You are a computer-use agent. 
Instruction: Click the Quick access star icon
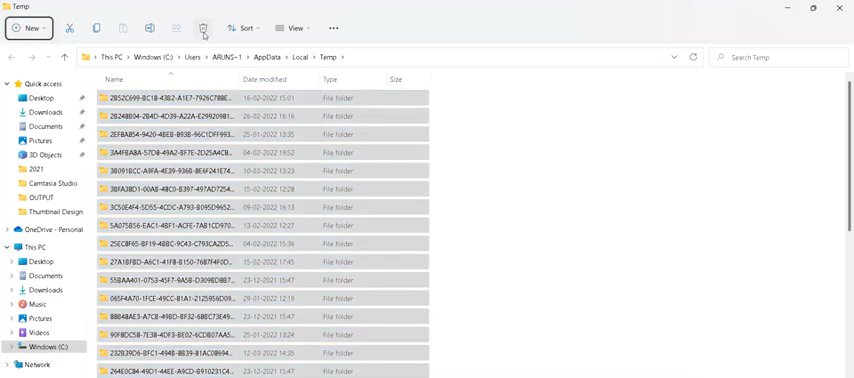tap(18, 84)
